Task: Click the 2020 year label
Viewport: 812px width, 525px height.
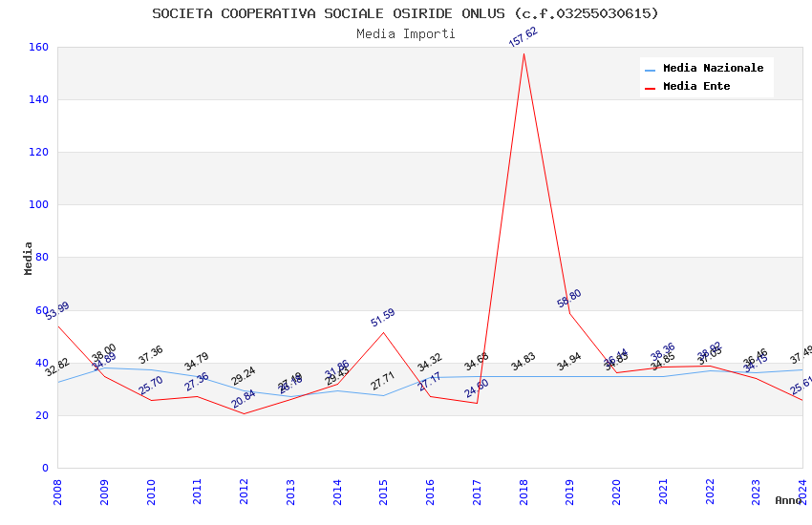Action: pos(616,492)
